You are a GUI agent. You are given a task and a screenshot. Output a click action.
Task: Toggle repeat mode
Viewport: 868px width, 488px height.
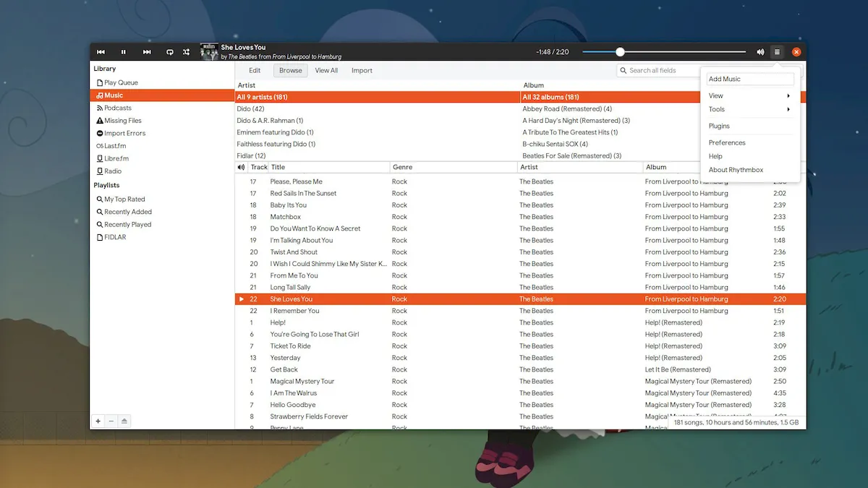[x=170, y=52]
